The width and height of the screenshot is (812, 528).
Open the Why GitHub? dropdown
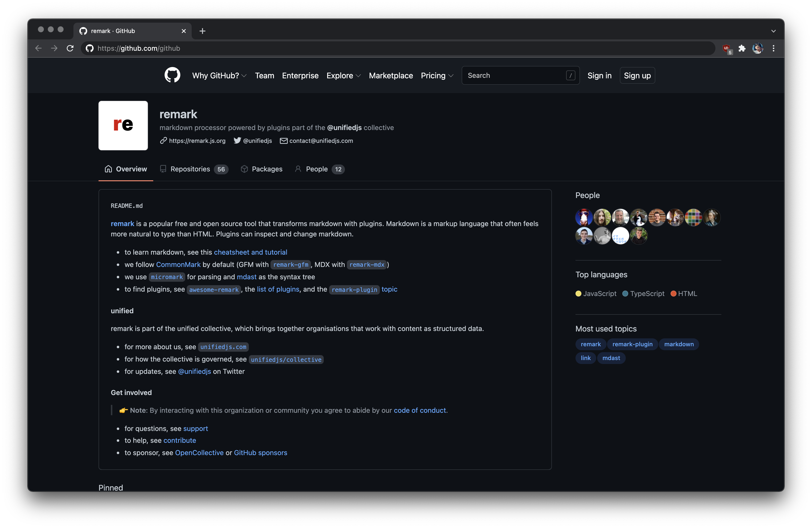(219, 75)
